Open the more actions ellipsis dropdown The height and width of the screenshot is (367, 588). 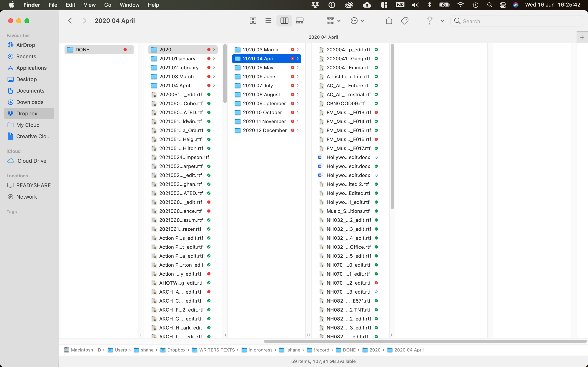coord(356,21)
